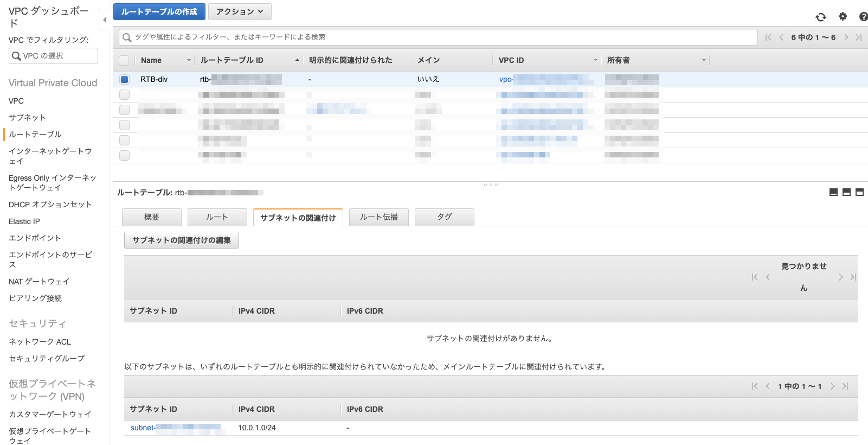Viewport: 868px width, 445px height.
Task: Click サブネットの関連付けの編集 button
Action: [x=182, y=240]
